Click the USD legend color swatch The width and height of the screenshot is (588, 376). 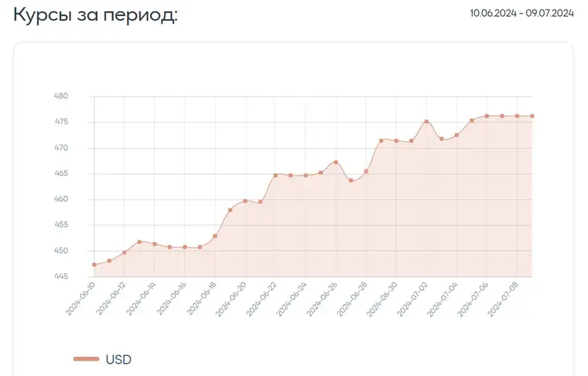click(86, 359)
